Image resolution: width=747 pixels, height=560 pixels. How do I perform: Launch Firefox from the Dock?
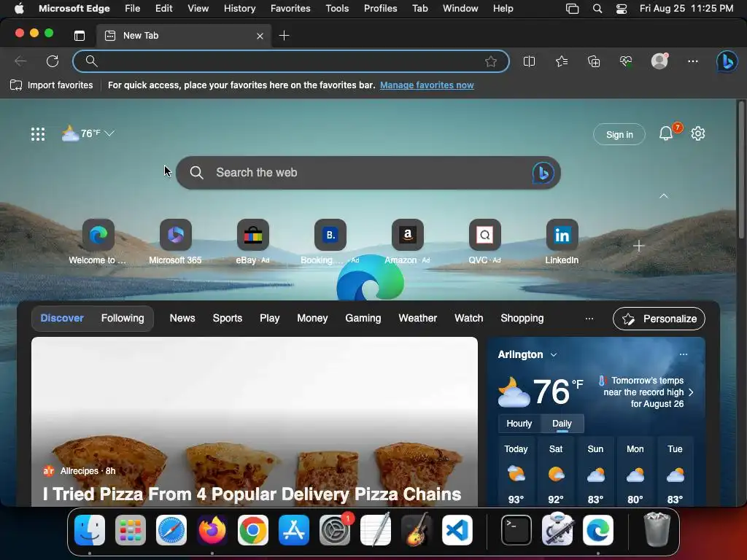(212, 530)
